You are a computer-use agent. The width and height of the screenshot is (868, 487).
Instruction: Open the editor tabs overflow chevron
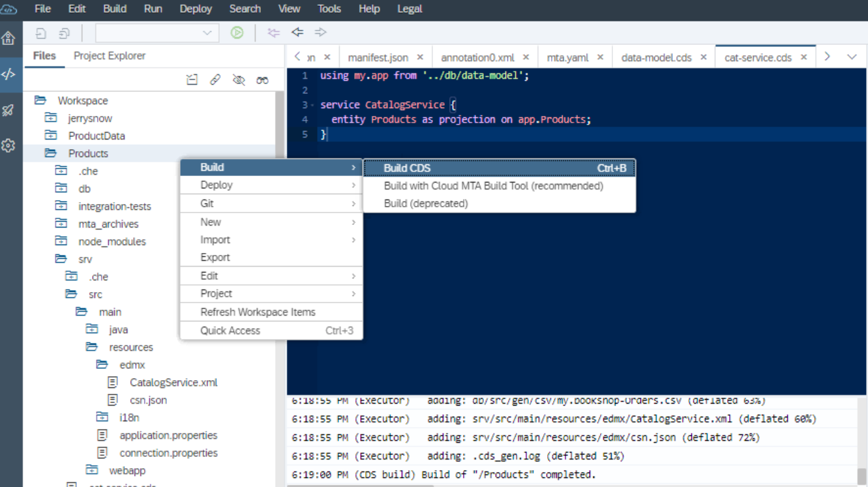coord(852,57)
